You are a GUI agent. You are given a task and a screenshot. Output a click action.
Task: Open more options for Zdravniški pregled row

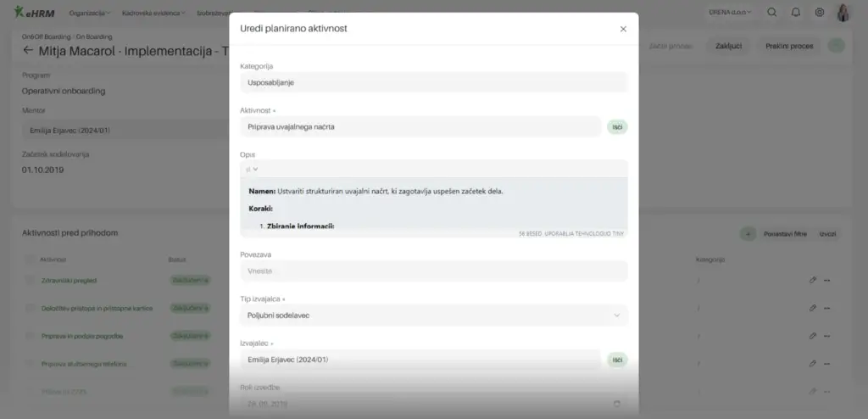(x=827, y=281)
